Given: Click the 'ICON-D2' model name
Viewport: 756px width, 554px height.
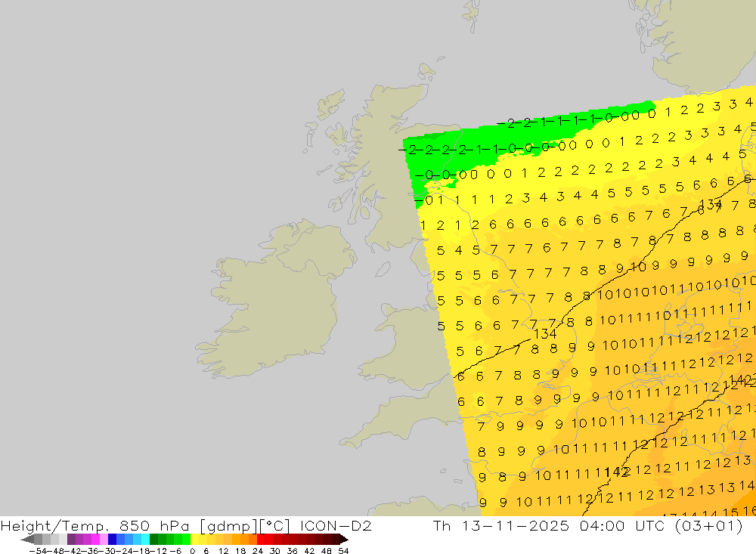Looking at the screenshot, I should (336, 525).
